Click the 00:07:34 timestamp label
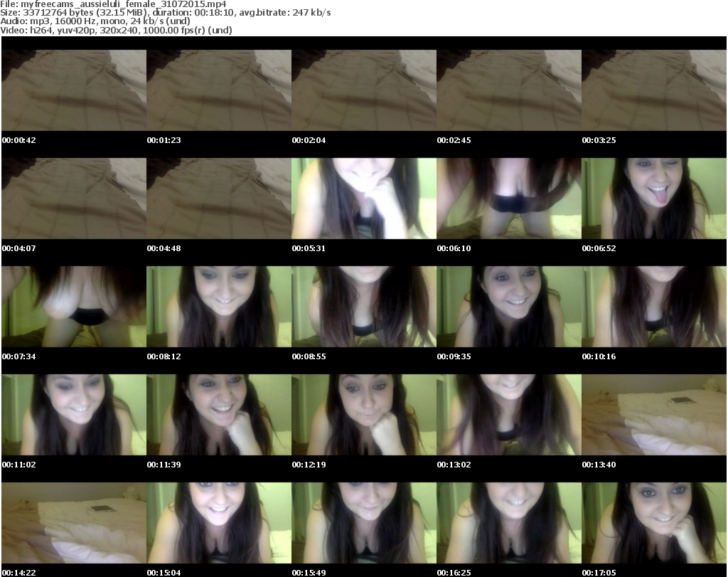Screen dimensions: 728x577 coord(18,356)
